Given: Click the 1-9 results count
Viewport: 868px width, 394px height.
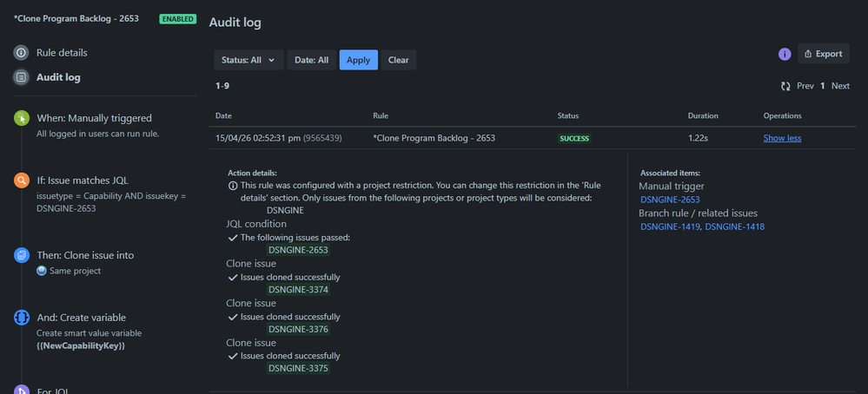Looking at the screenshot, I should pyautogui.click(x=222, y=86).
